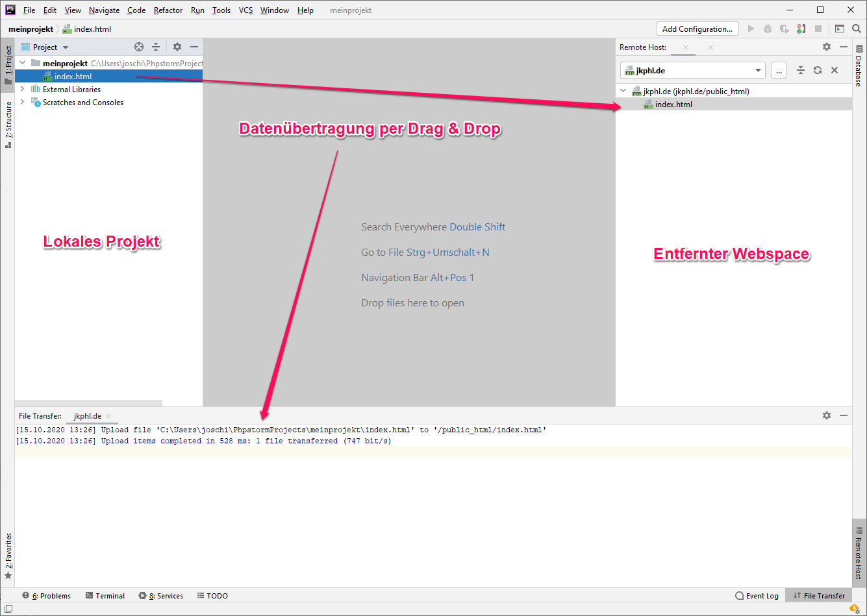Screen dimensions: 867x616
Task: Switch to the jkphl.de File Transfer tab
Action: pyautogui.click(x=86, y=415)
